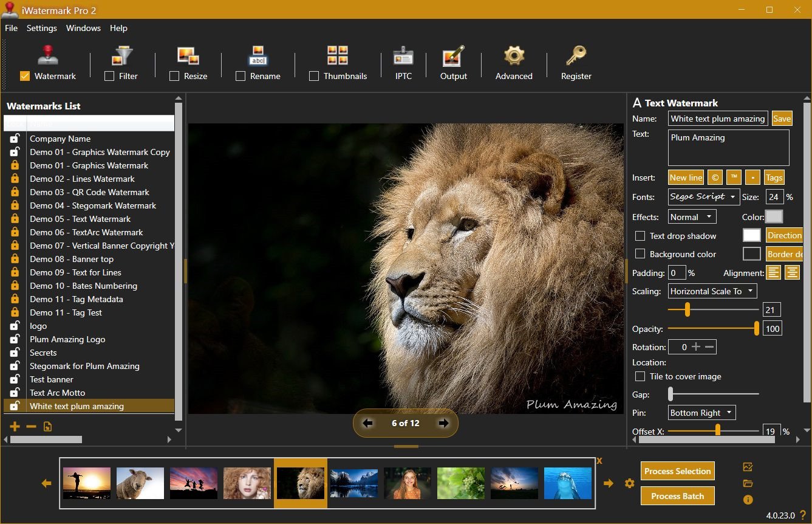
Task: Remove selected watermark with minus icon
Action: point(31,427)
